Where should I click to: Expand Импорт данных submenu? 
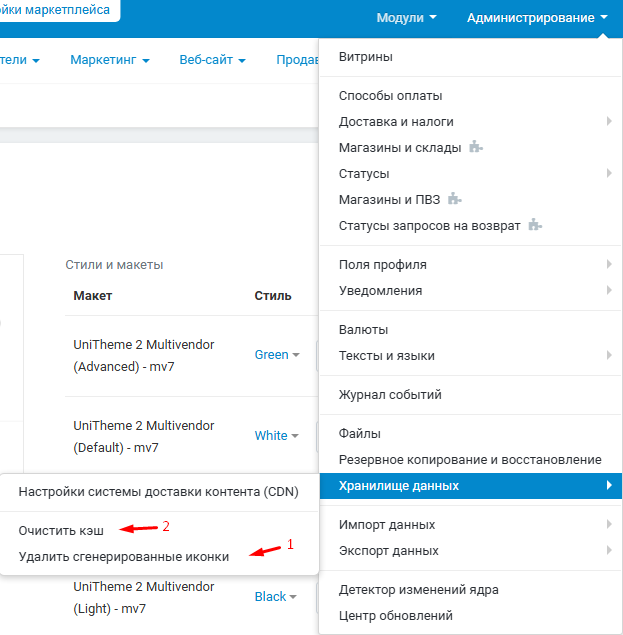[x=608, y=525]
